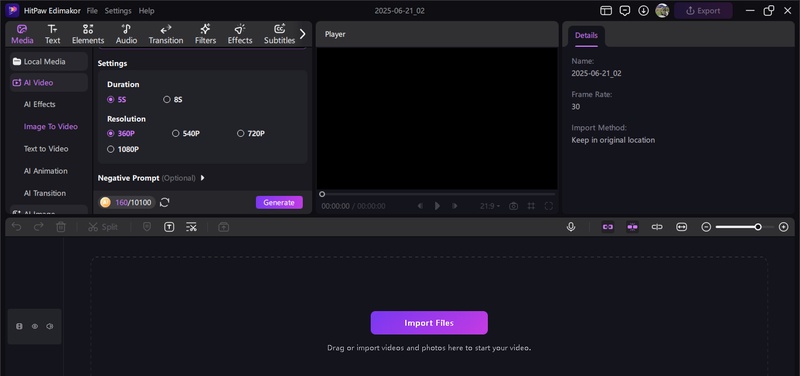The width and height of the screenshot is (800, 376).
Task: Click the player progress scrubber handle
Action: pyautogui.click(x=322, y=194)
